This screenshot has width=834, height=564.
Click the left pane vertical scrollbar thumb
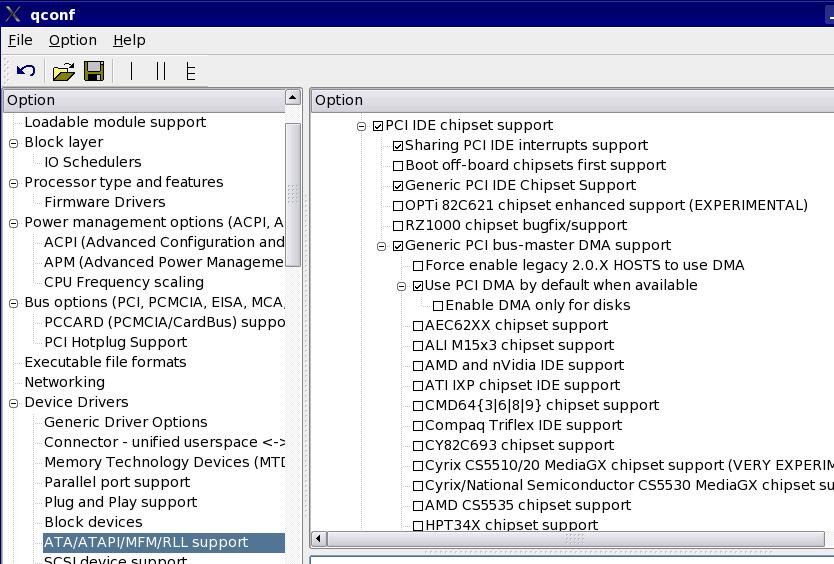(x=293, y=194)
